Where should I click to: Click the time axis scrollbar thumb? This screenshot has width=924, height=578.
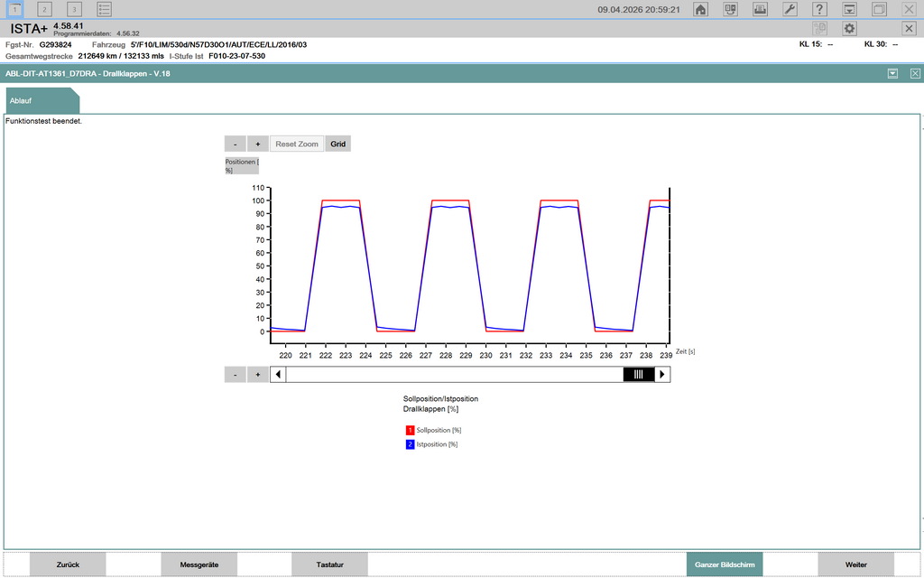click(638, 374)
